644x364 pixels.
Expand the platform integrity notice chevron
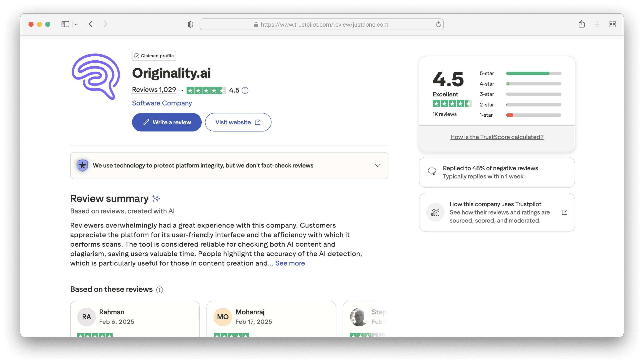point(378,165)
